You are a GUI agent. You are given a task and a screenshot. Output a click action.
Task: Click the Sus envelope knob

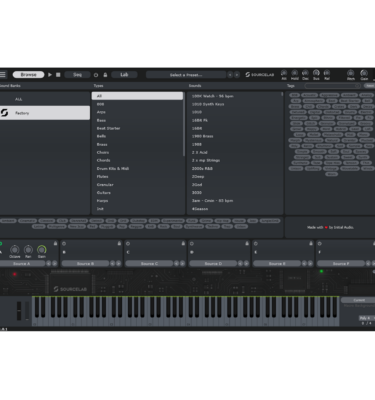click(x=316, y=73)
